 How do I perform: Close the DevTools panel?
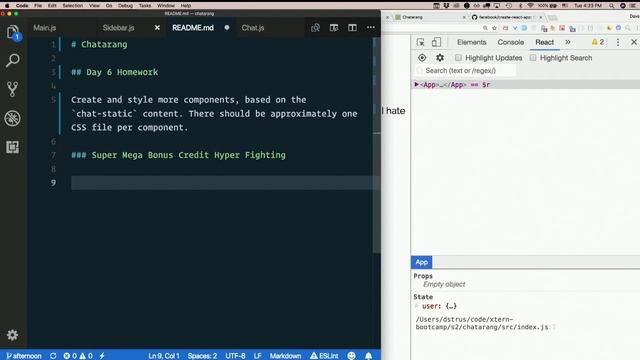(634, 42)
